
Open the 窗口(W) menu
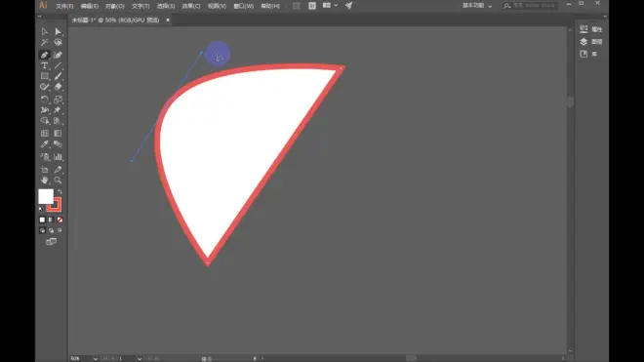click(244, 6)
